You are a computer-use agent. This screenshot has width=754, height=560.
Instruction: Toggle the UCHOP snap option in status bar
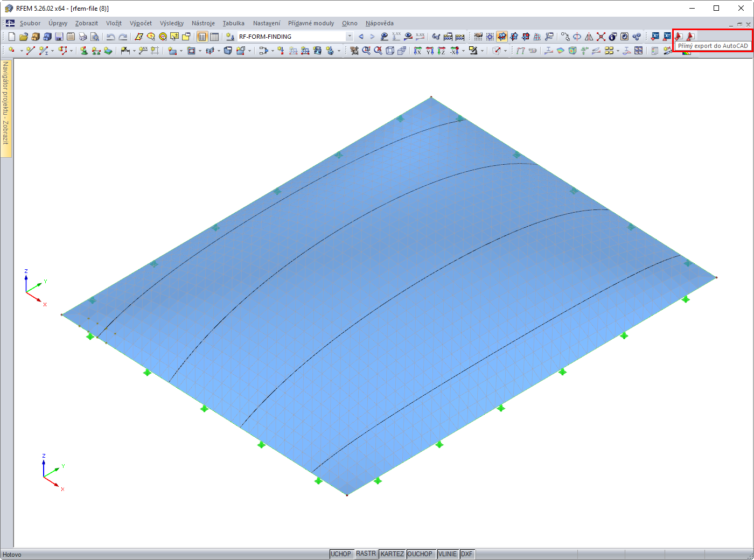(341, 554)
